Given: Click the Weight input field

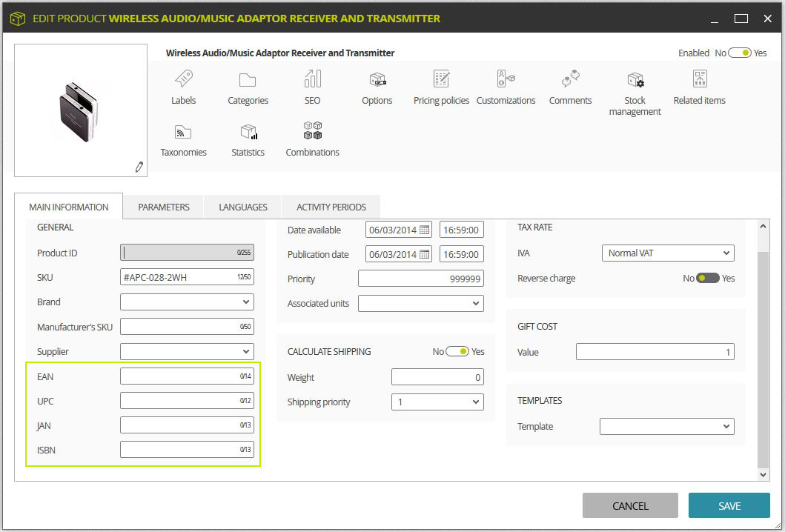Looking at the screenshot, I should click(x=437, y=377).
